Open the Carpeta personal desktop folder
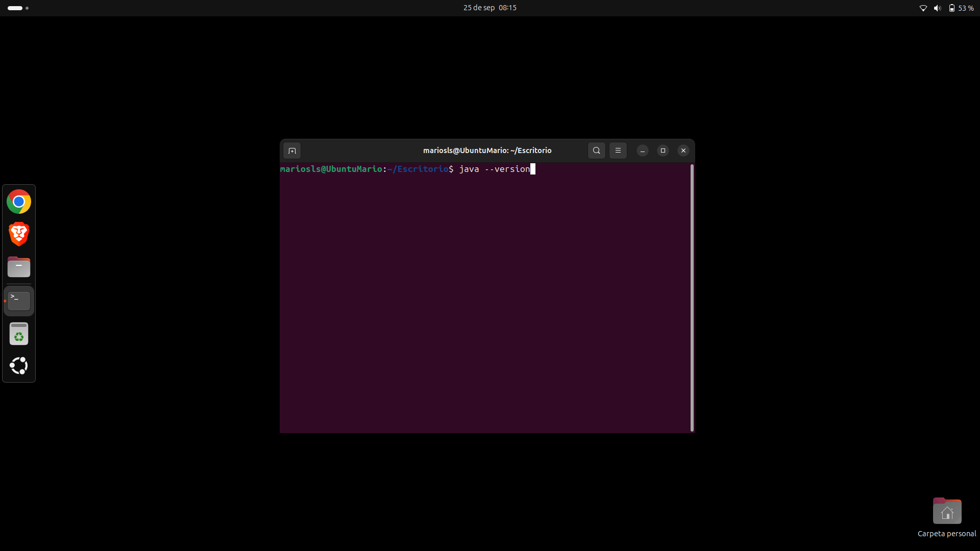The height and width of the screenshot is (551, 980). tap(947, 517)
